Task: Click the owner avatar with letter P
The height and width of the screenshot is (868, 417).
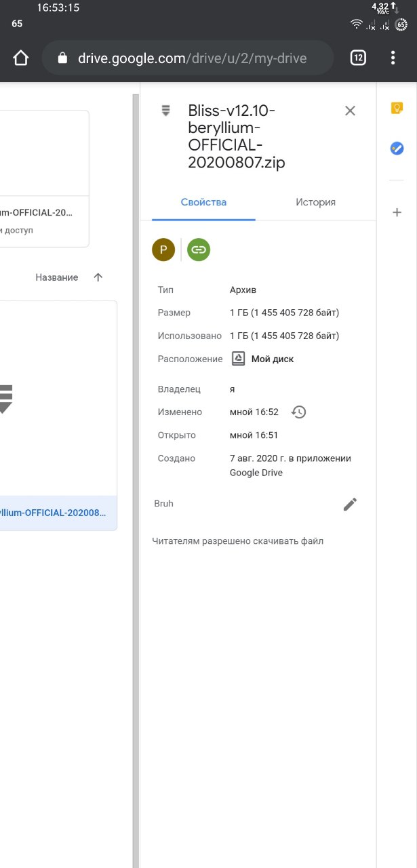Action: pyautogui.click(x=163, y=250)
